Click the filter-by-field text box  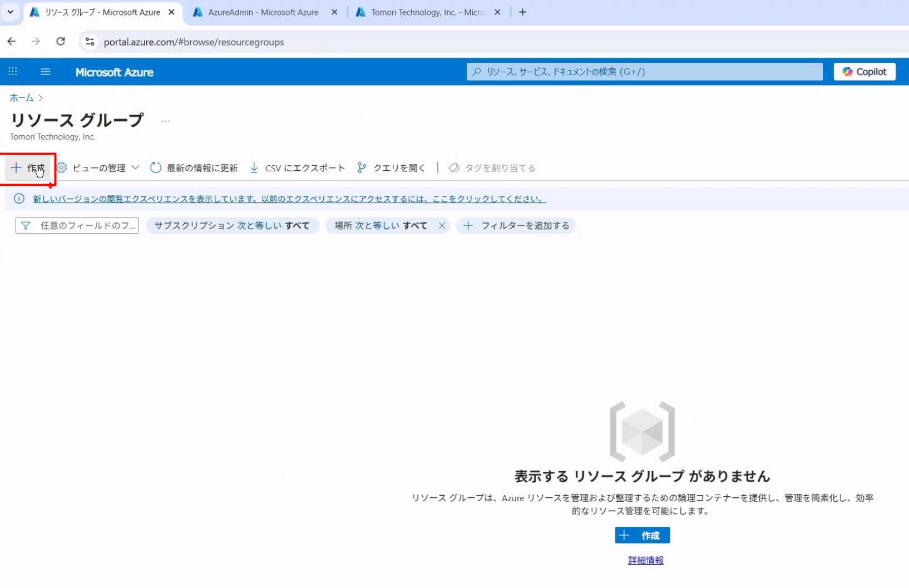coord(77,226)
